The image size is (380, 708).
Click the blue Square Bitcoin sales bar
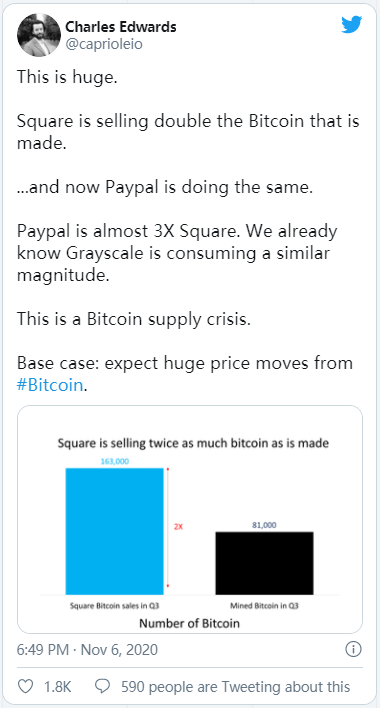point(114,531)
